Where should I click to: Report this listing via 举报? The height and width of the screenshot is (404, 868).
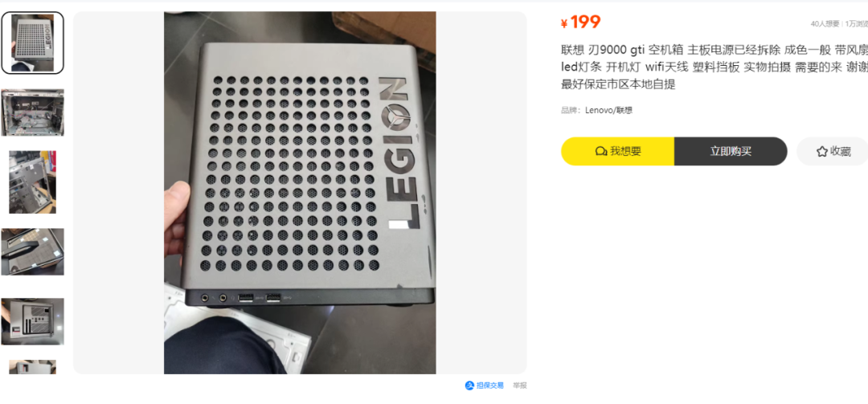520,386
